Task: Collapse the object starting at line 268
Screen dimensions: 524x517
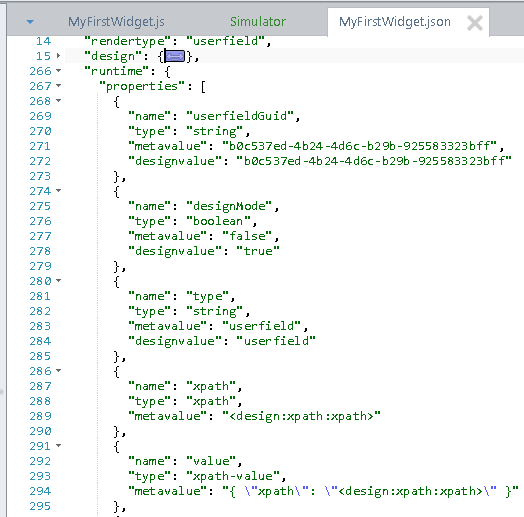Action: point(58,100)
